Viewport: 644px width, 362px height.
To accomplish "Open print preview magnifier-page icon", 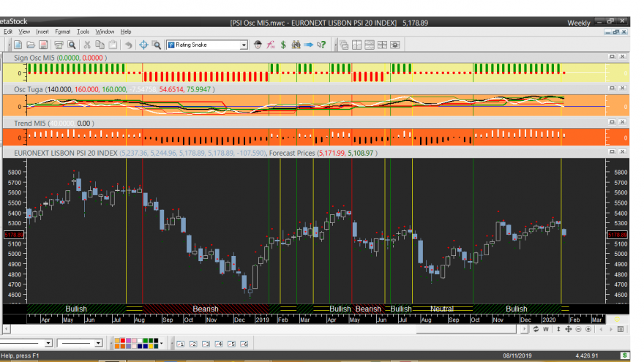I will click(x=72, y=45).
